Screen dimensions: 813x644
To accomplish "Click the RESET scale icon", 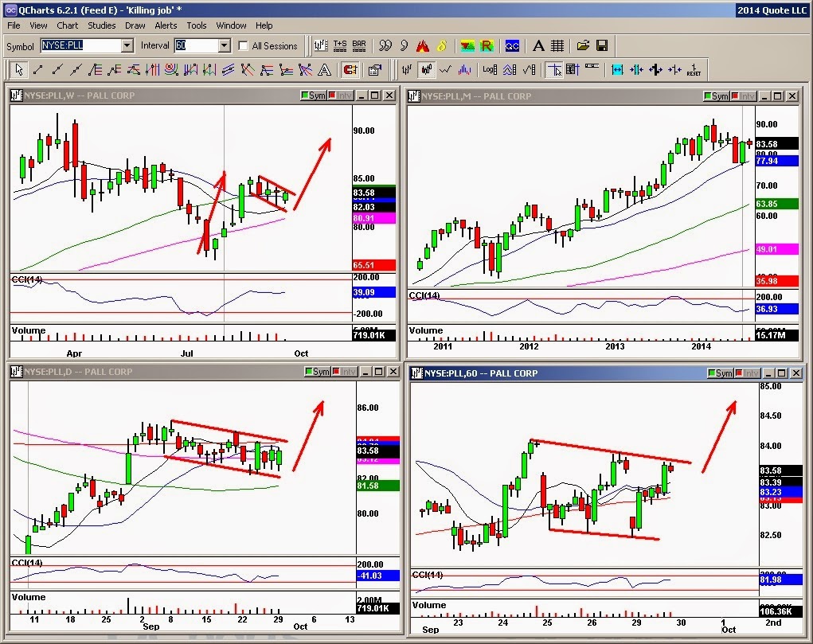I will 694,69.
